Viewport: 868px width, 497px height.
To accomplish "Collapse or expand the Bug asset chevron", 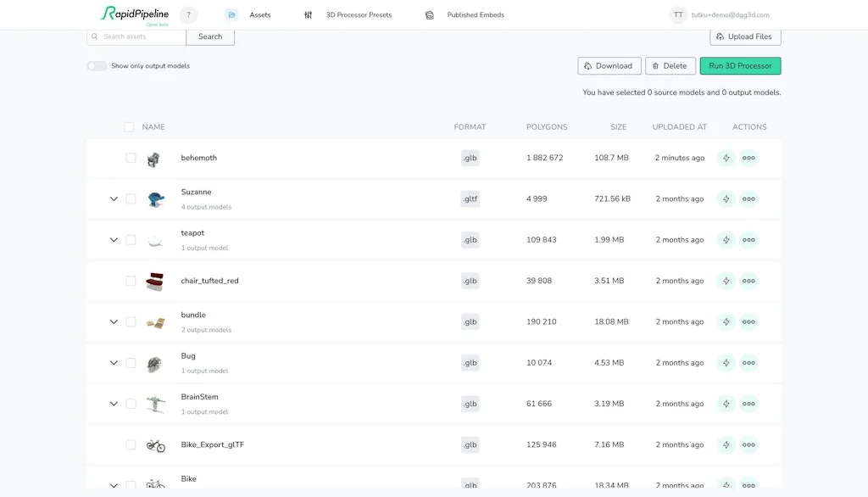I will coord(113,362).
